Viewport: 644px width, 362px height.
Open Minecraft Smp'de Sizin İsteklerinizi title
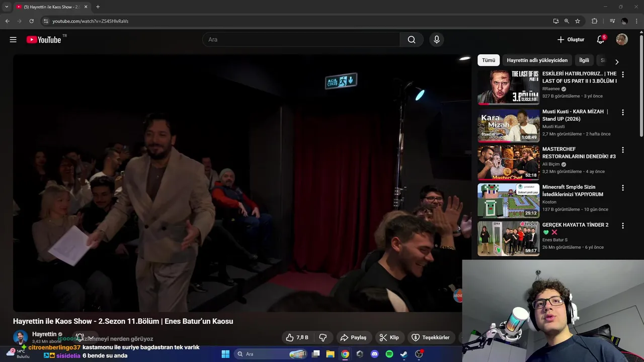pos(573,191)
